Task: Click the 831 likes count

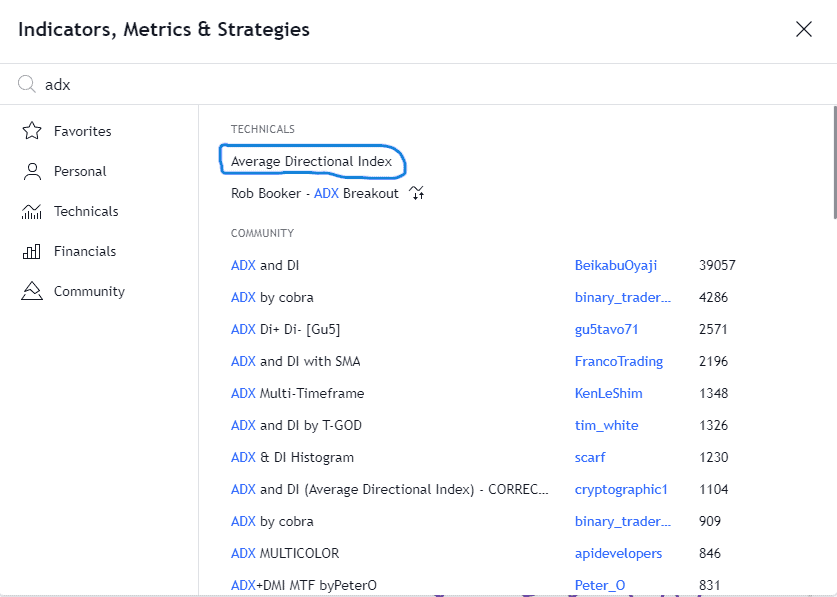Action: click(x=710, y=586)
